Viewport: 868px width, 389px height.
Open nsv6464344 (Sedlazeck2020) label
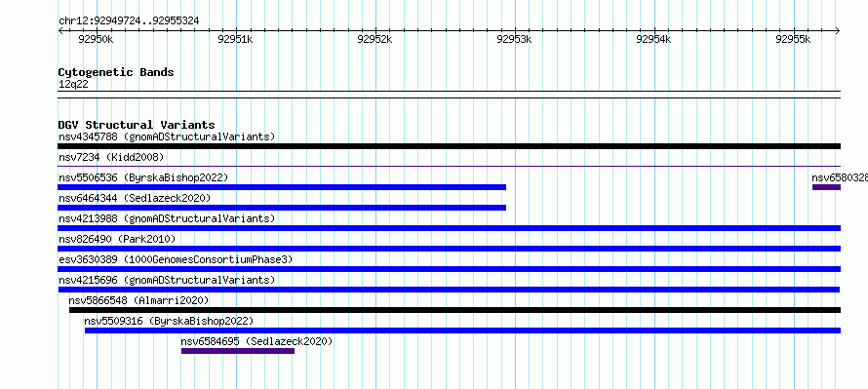(x=135, y=198)
